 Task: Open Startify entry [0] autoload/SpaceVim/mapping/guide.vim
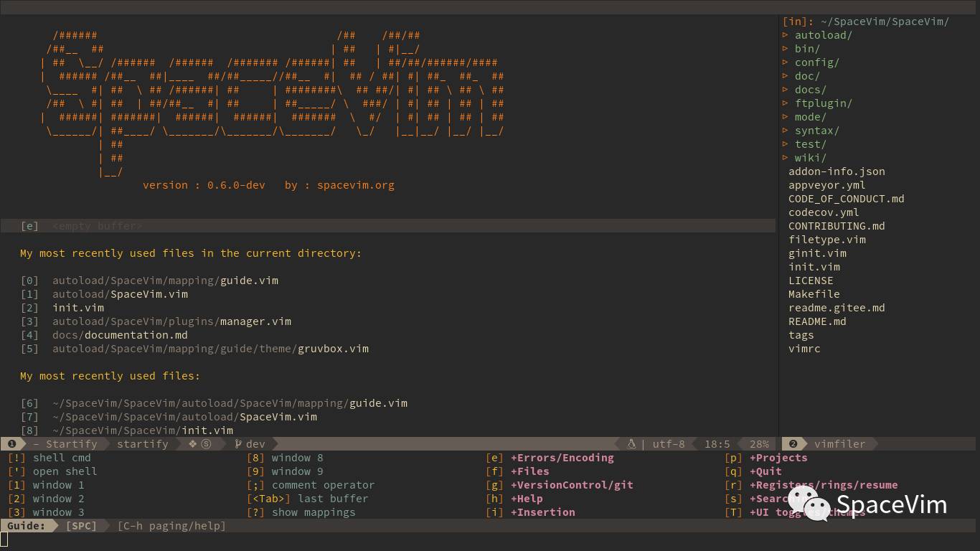[149, 281]
